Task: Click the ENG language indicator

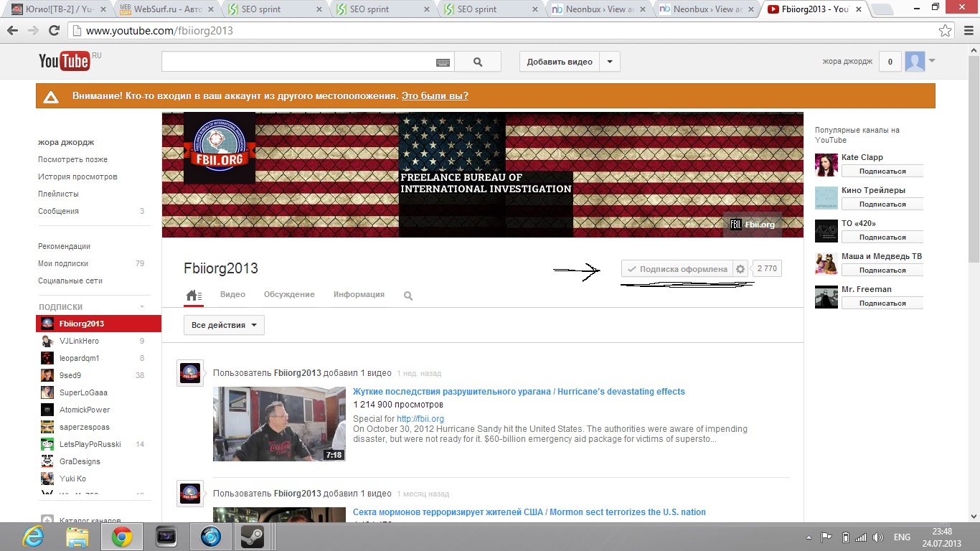Action: click(x=902, y=537)
